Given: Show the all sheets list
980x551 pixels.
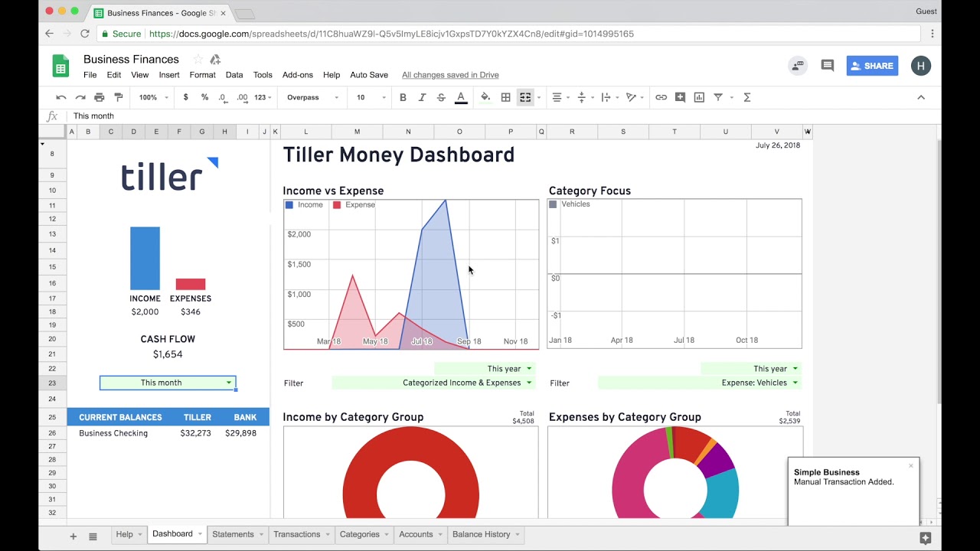Looking at the screenshot, I should click(x=93, y=536).
